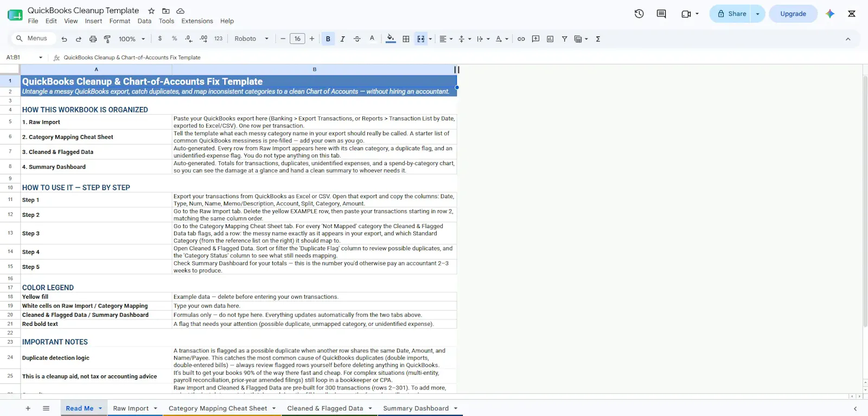The image size is (868, 416).
Task: Check the cloud save status icon
Action: 181,11
